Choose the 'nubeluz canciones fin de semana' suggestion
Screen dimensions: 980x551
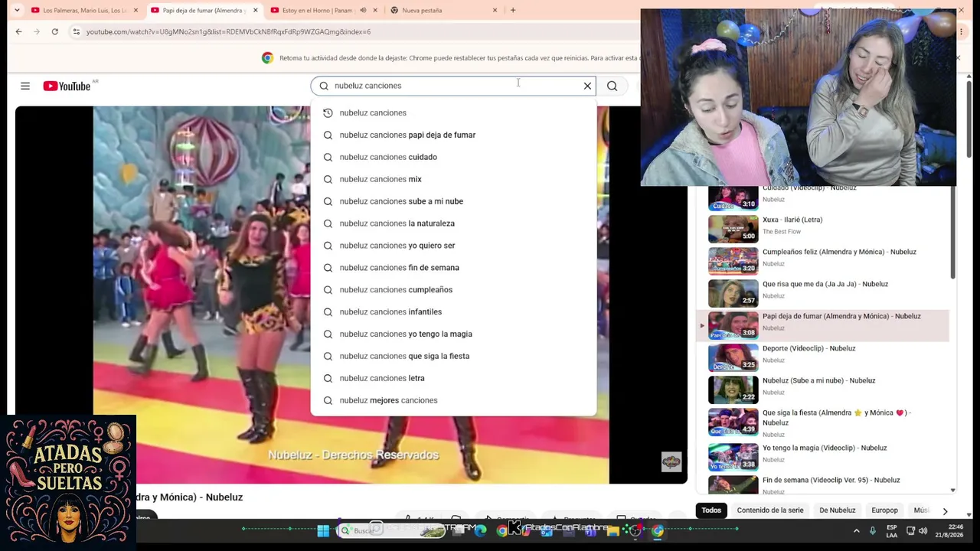pyautogui.click(x=453, y=268)
